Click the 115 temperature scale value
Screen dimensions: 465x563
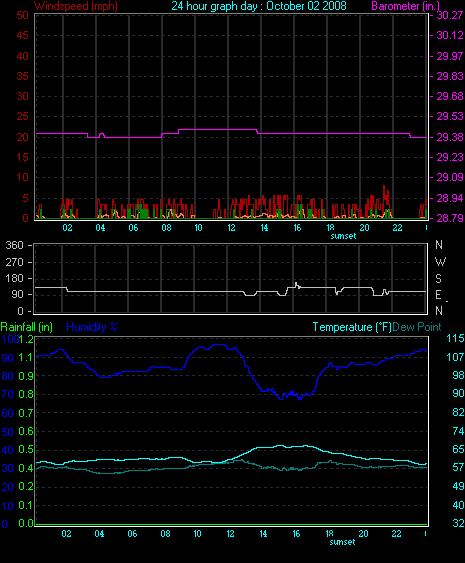455,338
